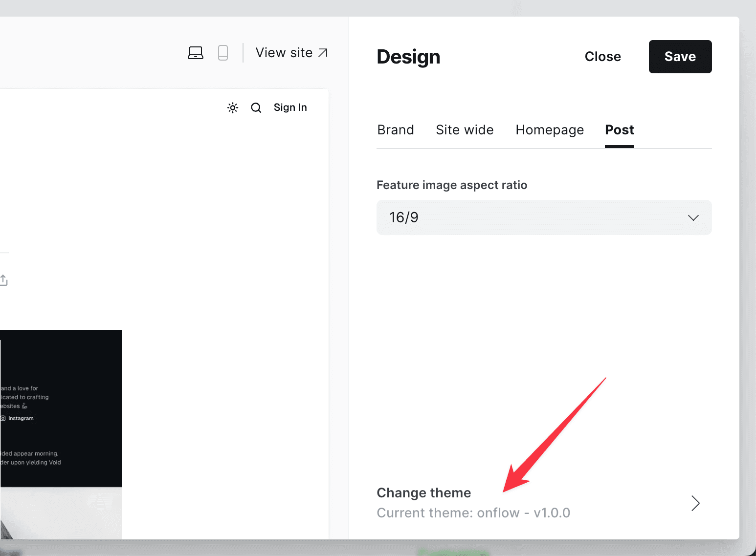Toggle the sun light/dark mode icon
756x556 pixels.
click(233, 107)
